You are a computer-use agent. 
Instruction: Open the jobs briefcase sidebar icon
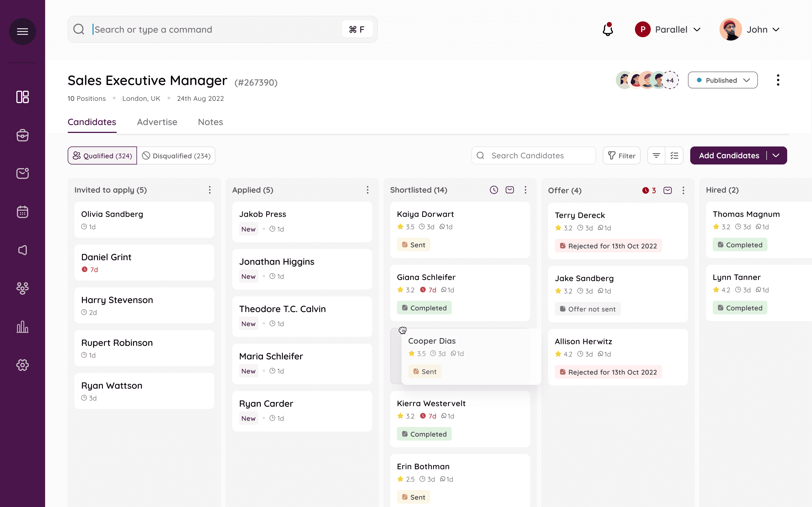(23, 135)
